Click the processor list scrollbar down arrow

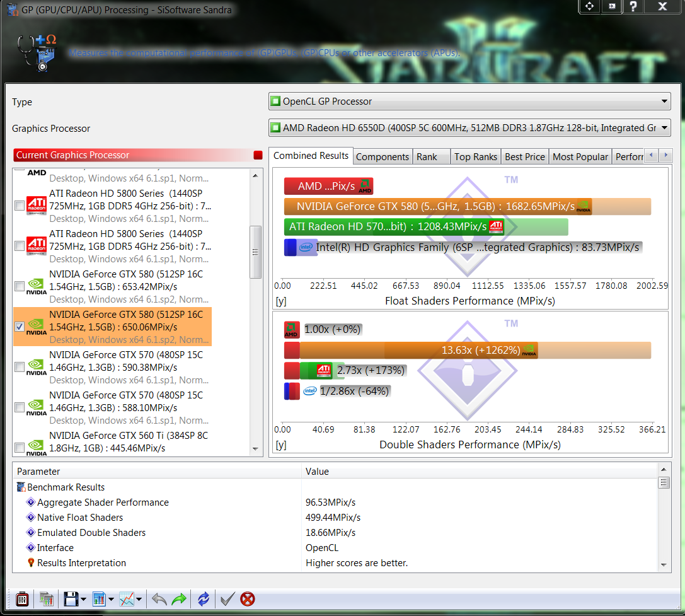point(256,450)
